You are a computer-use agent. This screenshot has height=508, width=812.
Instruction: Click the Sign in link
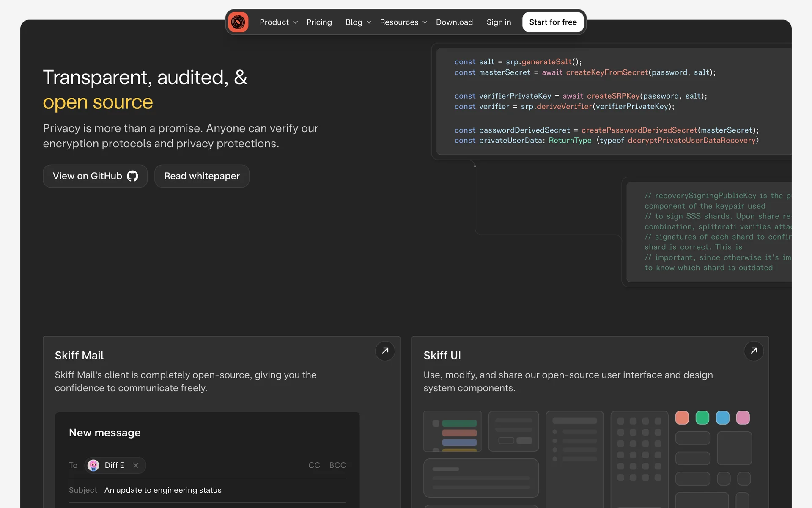pyautogui.click(x=499, y=22)
